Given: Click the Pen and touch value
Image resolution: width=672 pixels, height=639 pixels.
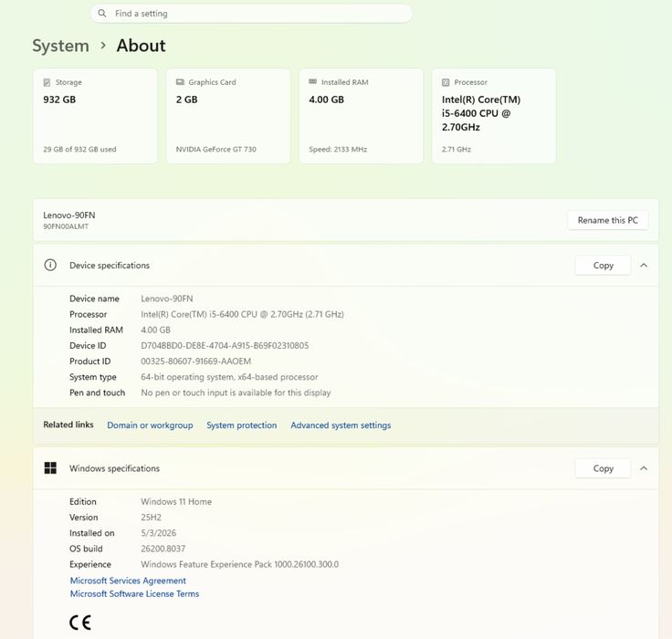Looking at the screenshot, I should coord(236,393).
